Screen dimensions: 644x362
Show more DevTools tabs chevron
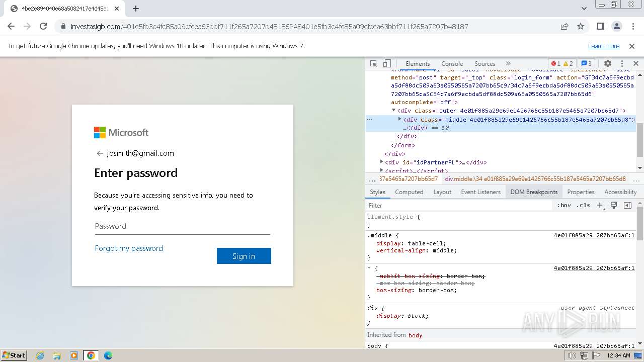point(508,63)
